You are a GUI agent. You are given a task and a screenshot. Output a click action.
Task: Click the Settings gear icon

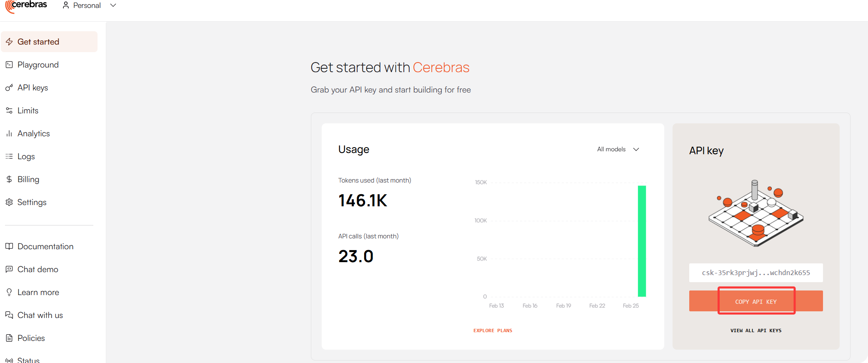point(9,202)
